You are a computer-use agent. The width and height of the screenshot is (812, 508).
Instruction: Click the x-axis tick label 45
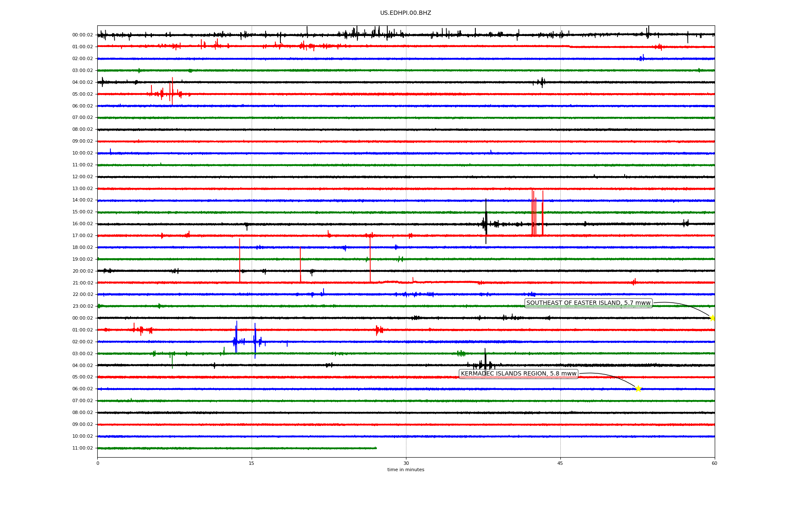coord(560,463)
